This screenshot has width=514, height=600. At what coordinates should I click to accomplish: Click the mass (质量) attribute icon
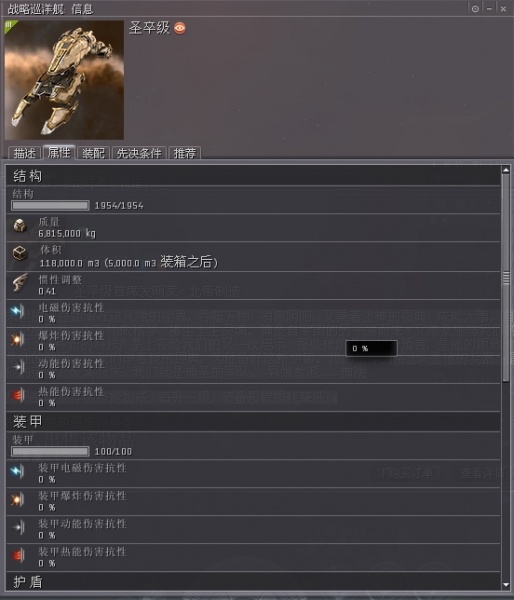point(20,226)
